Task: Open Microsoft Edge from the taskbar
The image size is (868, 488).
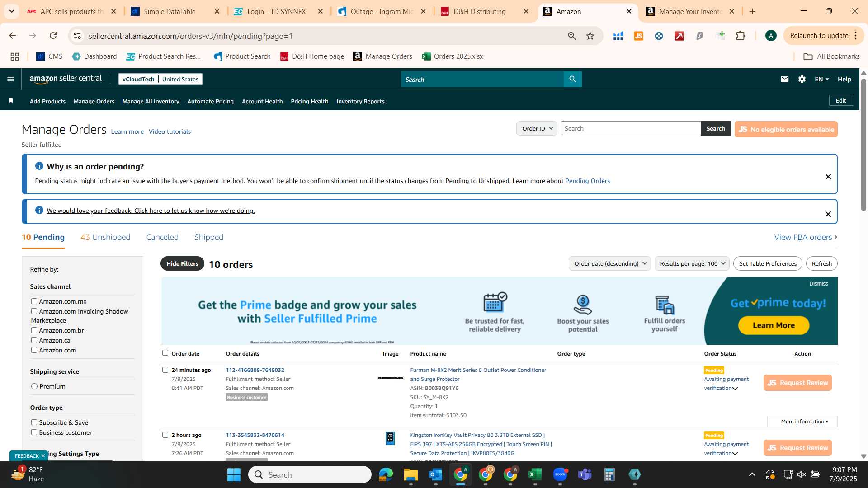Action: pos(386,474)
